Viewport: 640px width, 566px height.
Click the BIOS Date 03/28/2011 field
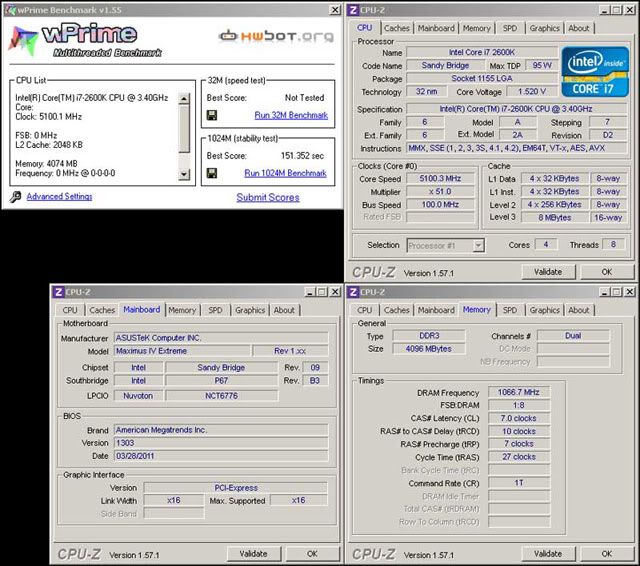pos(221,456)
